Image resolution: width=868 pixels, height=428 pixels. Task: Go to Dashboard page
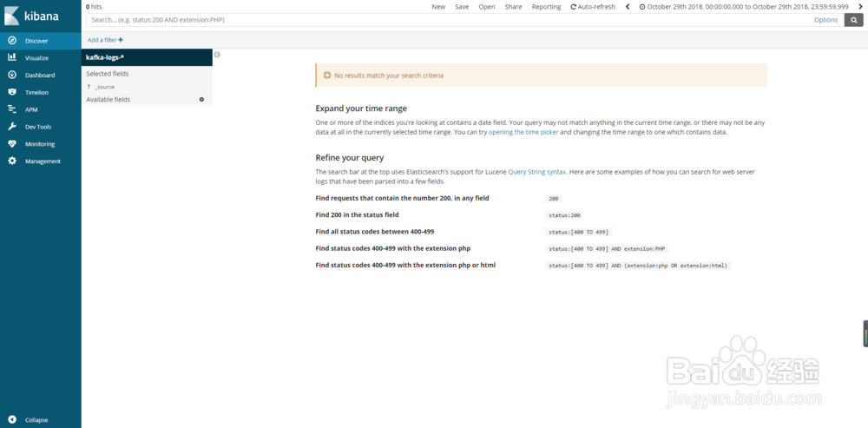click(x=40, y=75)
